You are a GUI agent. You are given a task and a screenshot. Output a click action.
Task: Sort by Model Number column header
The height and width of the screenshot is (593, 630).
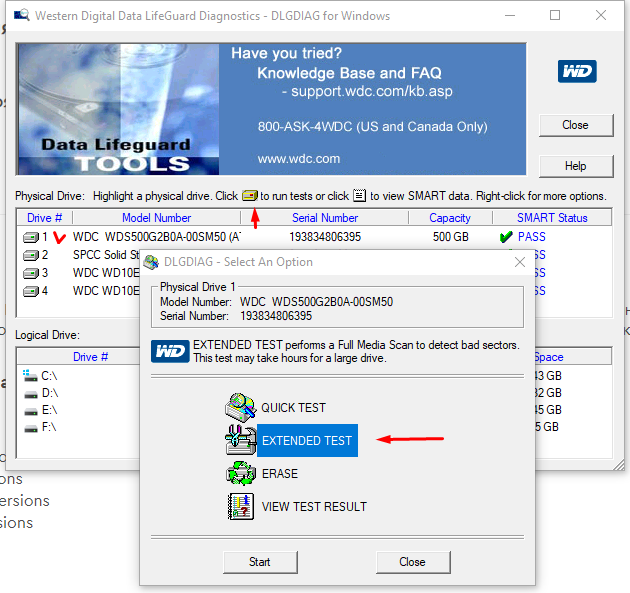click(156, 218)
